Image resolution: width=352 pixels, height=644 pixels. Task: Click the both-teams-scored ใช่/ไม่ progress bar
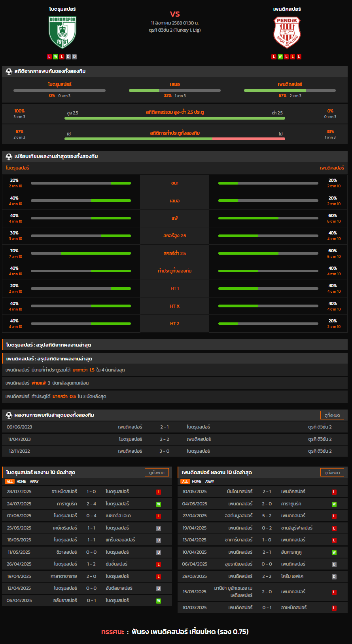175,139
